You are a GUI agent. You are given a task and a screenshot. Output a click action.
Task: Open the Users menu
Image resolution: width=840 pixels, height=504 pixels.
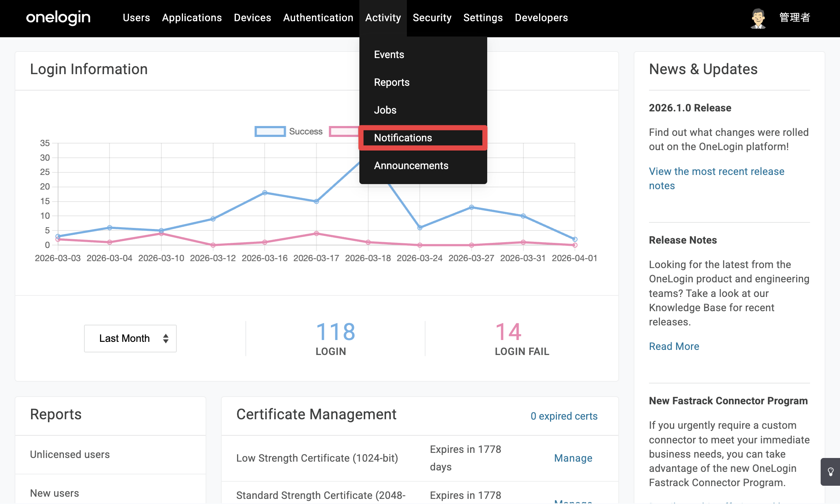[136, 18]
